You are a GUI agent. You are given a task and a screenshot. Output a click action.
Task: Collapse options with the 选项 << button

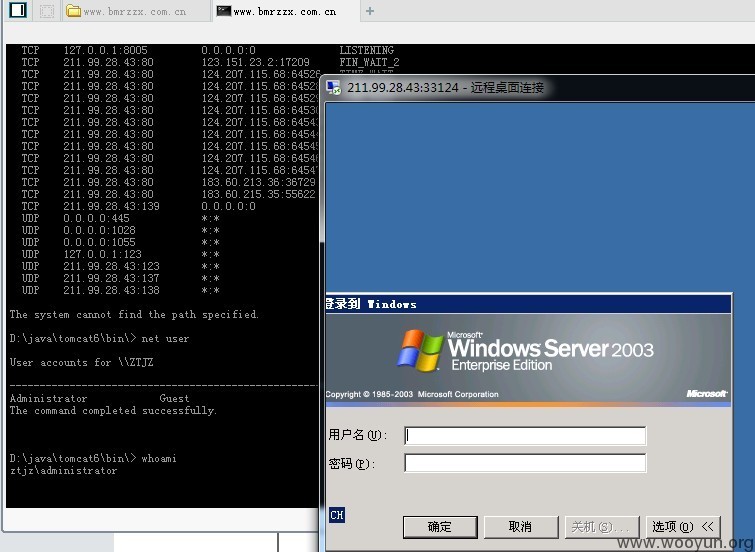(683, 527)
